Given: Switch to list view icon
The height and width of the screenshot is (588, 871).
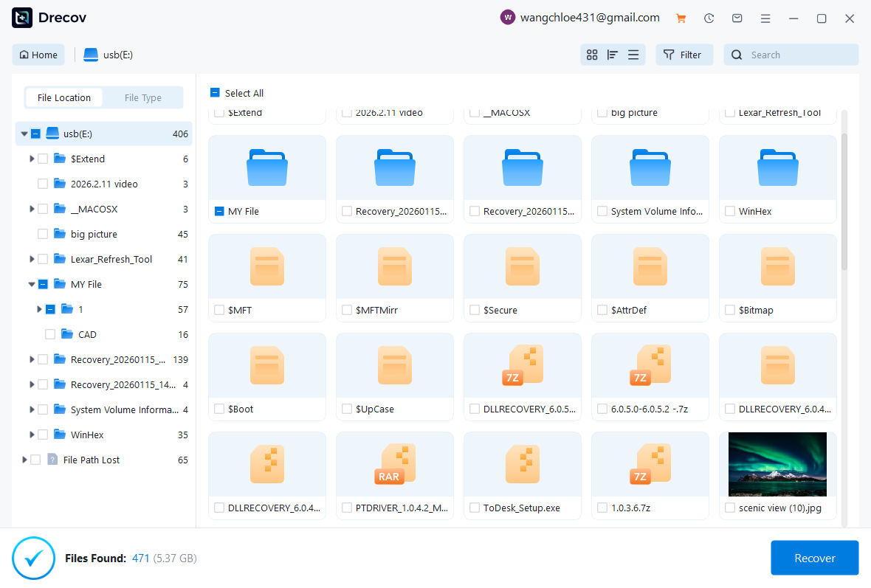Looking at the screenshot, I should coord(633,55).
